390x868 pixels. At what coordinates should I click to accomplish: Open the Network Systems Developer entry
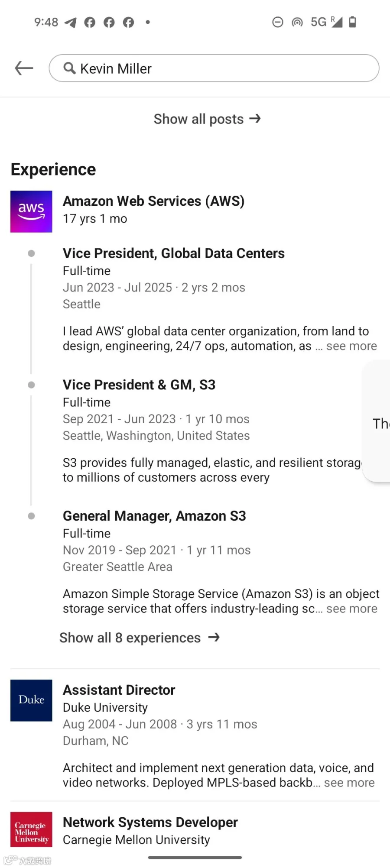pos(150,822)
